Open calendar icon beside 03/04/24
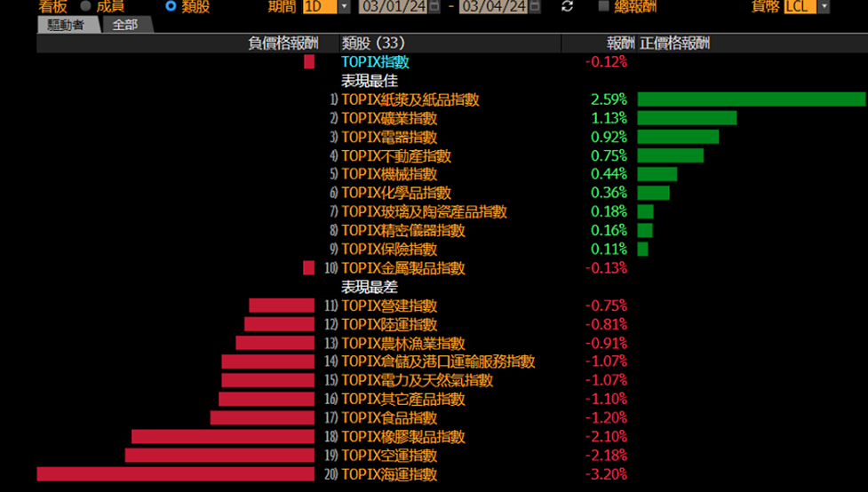This screenshot has width=868, height=492. (534, 6)
